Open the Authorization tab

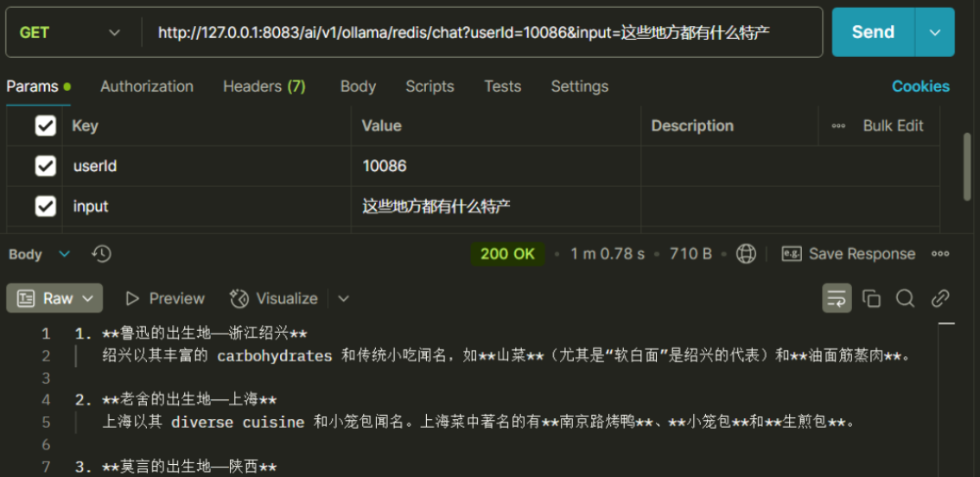click(x=147, y=86)
